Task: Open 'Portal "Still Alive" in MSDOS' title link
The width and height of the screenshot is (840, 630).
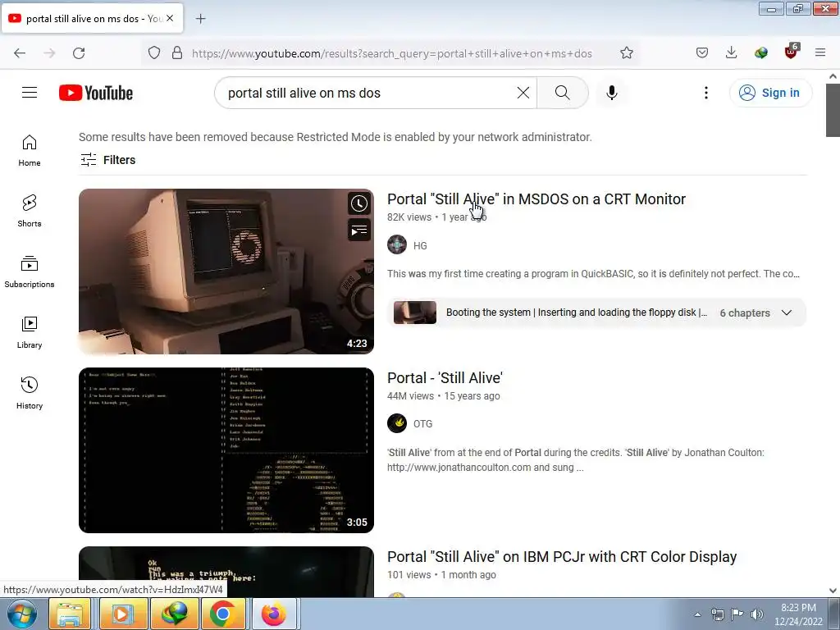Action: coord(536,199)
